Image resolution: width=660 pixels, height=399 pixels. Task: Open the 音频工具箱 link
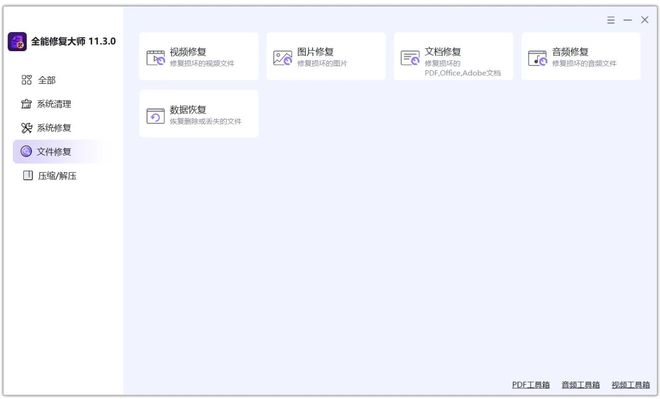pyautogui.click(x=581, y=385)
